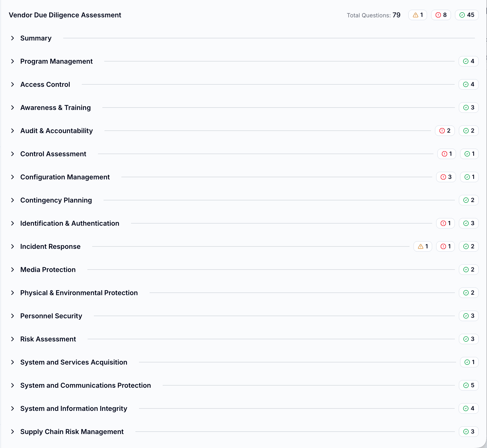Click the red alert badge showing 8
The width and height of the screenshot is (487, 448).
tap(441, 15)
